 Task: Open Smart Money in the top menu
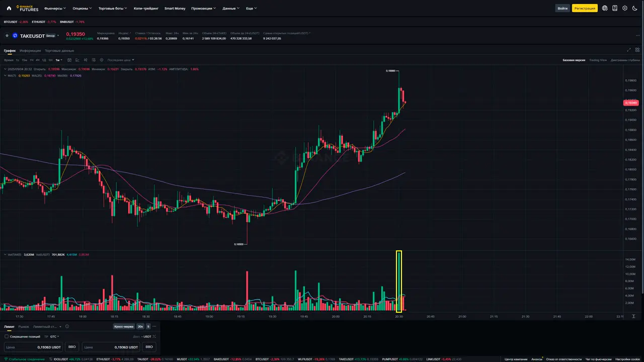175,8
